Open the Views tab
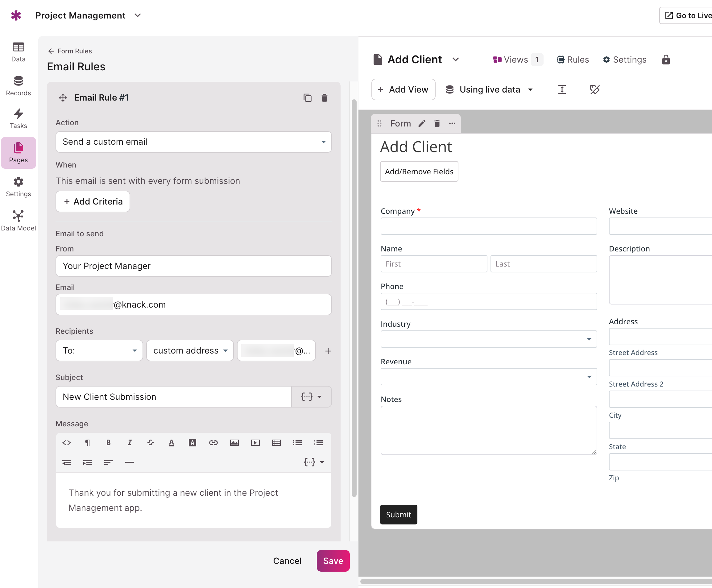712x588 pixels. (517, 60)
